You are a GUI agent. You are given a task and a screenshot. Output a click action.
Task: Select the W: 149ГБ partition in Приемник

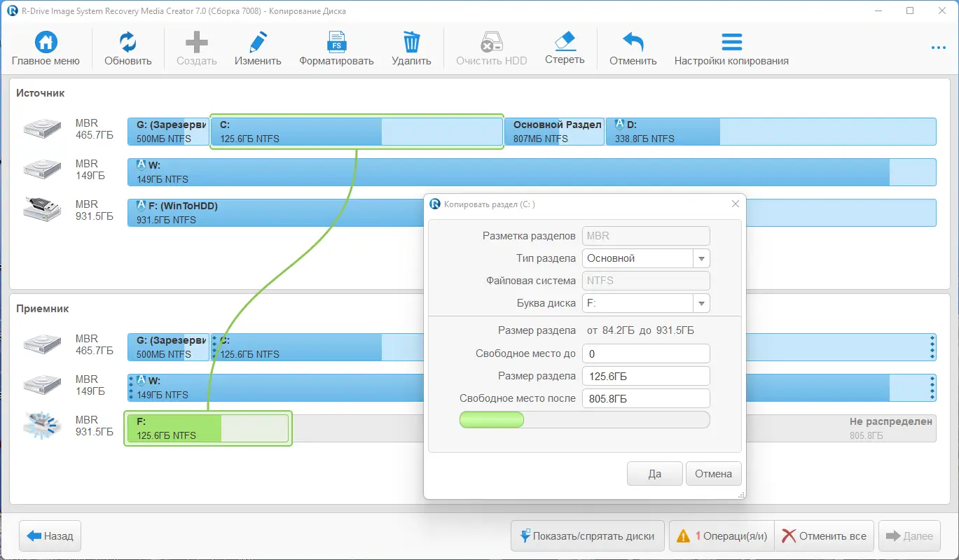tap(532, 388)
